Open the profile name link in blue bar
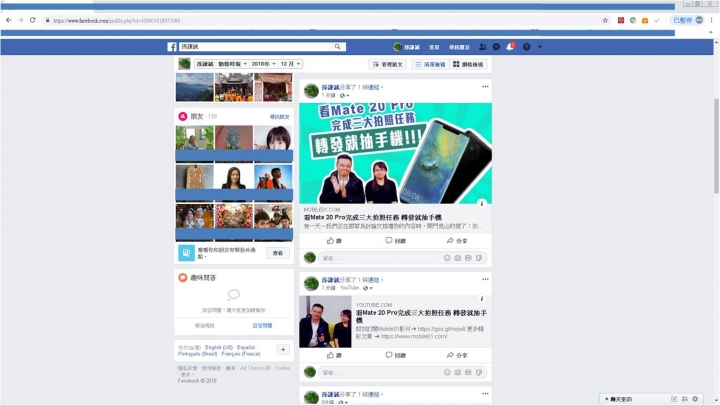Viewport: 720px width, 405px height. click(407, 47)
